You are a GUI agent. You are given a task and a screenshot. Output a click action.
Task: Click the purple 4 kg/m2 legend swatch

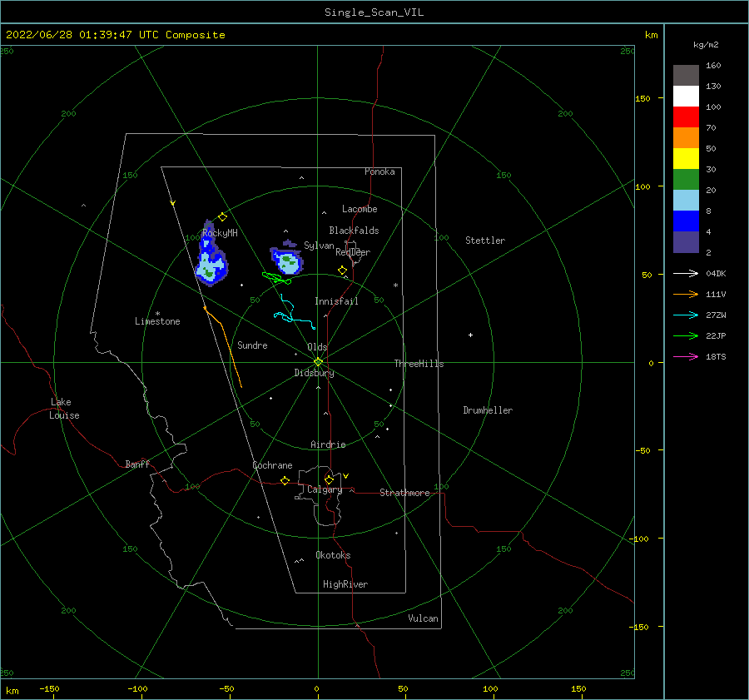686,242
